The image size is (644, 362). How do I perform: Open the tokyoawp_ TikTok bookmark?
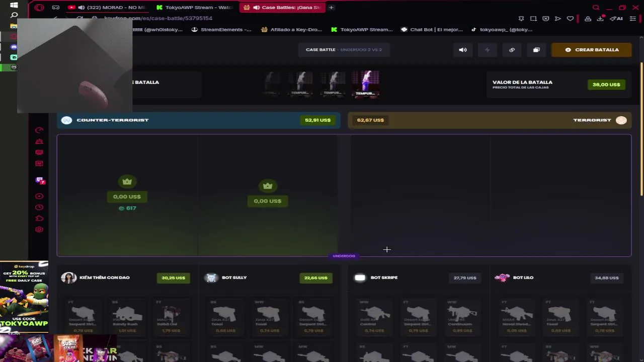tap(502, 30)
